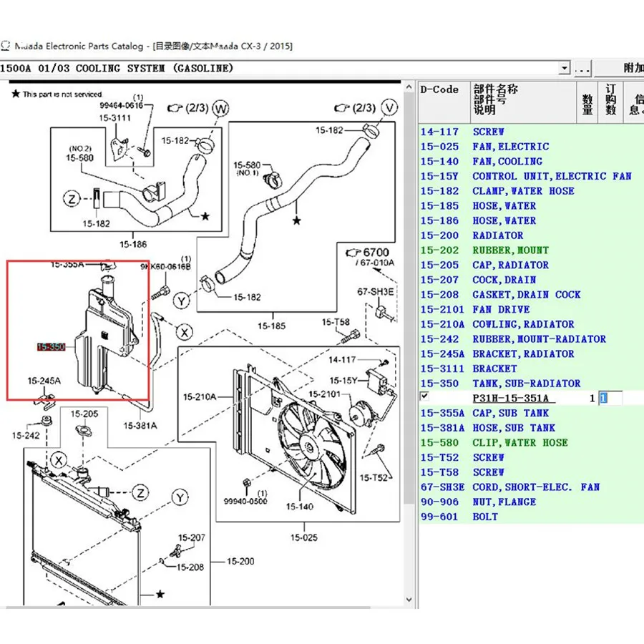644x644 pixels.
Task: Select the 15-208 GASKET, DRAIN COCK row
Action: 531,295
